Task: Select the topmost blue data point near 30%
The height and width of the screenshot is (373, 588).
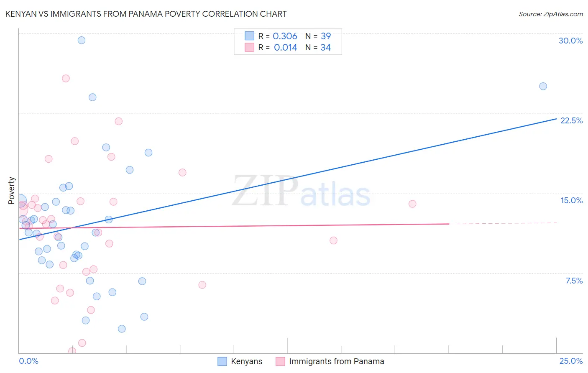Action: coord(82,40)
